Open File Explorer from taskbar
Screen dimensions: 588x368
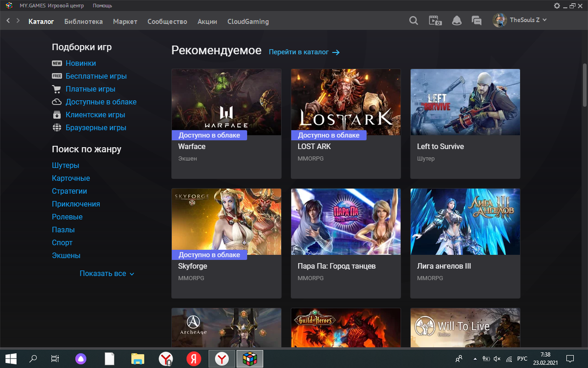[138, 359]
